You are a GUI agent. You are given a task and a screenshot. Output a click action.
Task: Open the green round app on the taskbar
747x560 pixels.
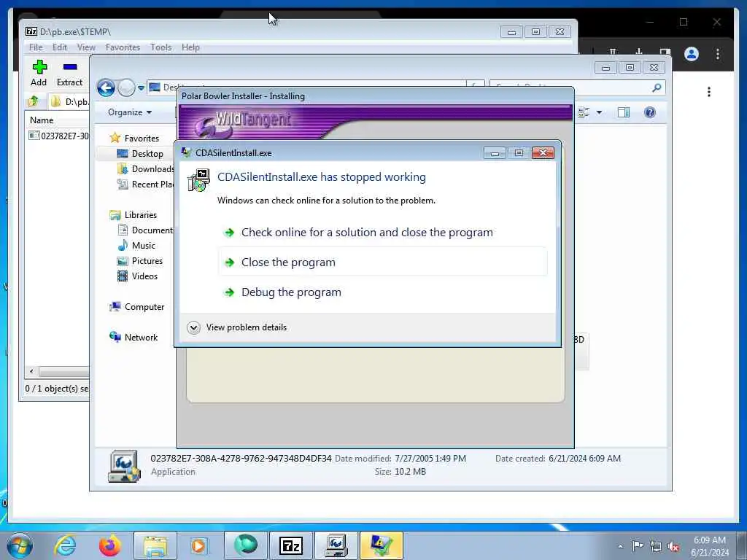coord(246,545)
